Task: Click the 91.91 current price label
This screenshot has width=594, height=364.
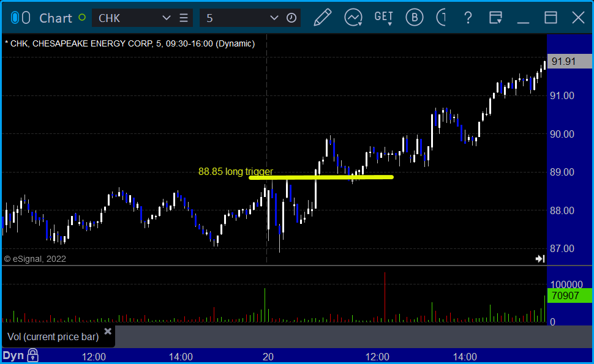Action: point(570,61)
